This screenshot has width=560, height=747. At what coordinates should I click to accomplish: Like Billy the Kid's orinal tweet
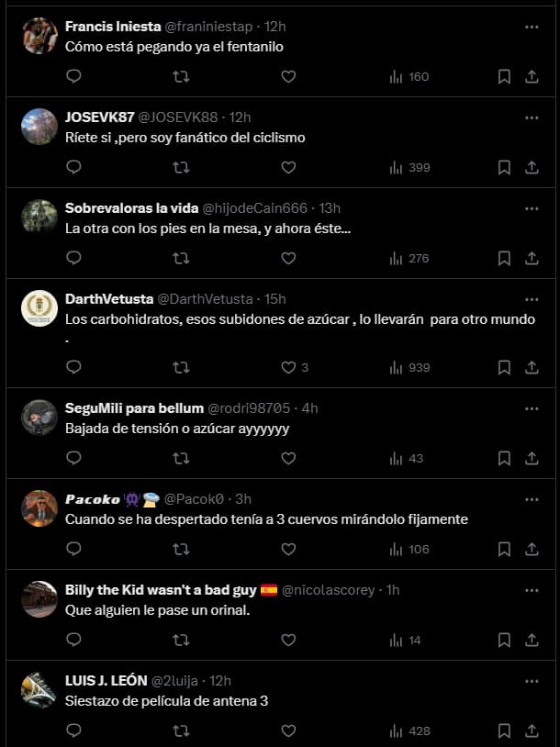pyautogui.click(x=288, y=640)
